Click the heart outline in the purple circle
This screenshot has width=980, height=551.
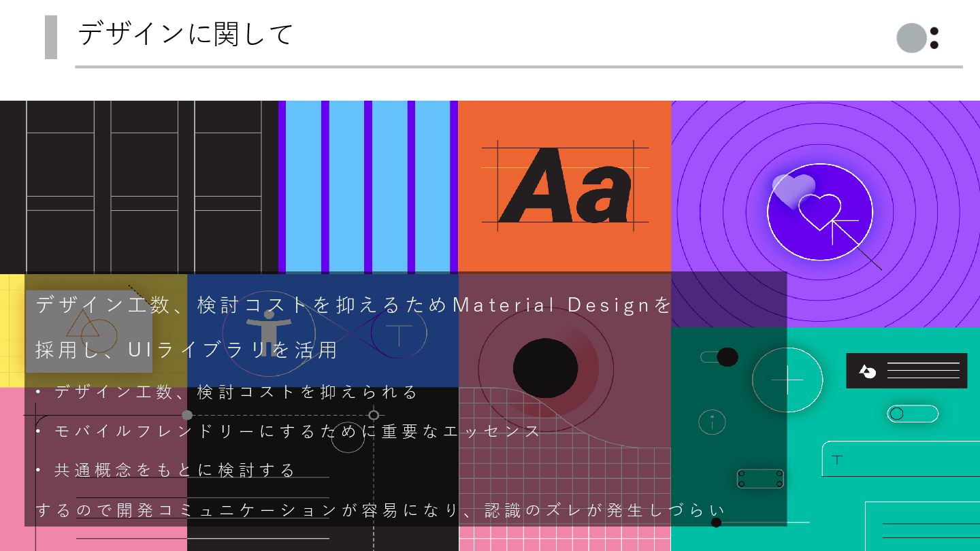coord(819,212)
